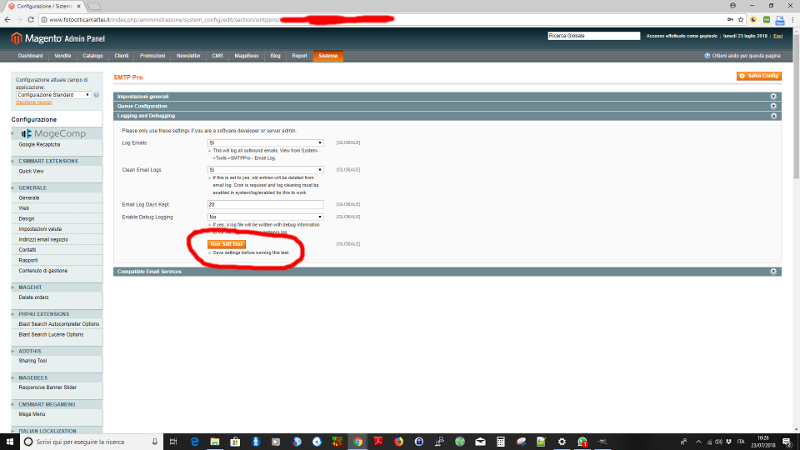
Task: Open Chrome three-dot menu
Action: (x=792, y=19)
